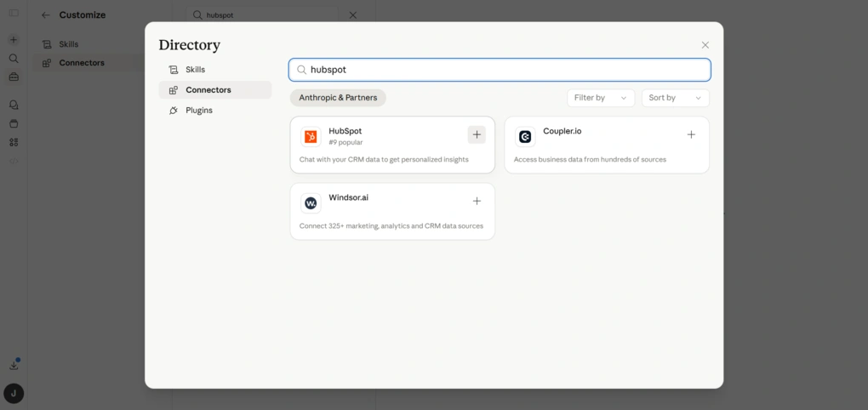Screen dimensions: 868x410
Task: Open the code brackets icon in left rail
Action: coord(14,161)
